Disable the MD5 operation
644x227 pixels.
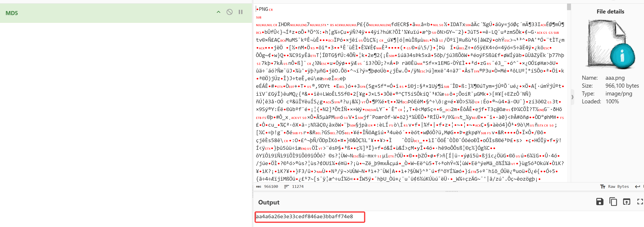point(230,12)
